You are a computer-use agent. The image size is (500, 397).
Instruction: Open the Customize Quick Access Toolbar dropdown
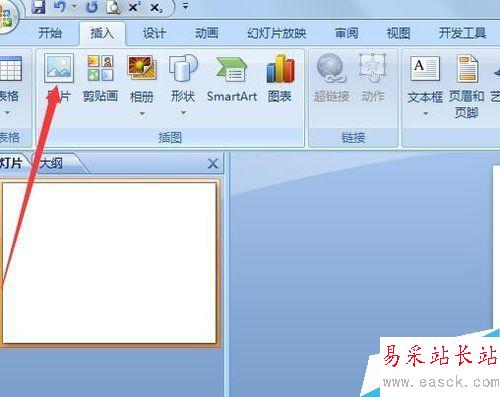click(x=185, y=6)
